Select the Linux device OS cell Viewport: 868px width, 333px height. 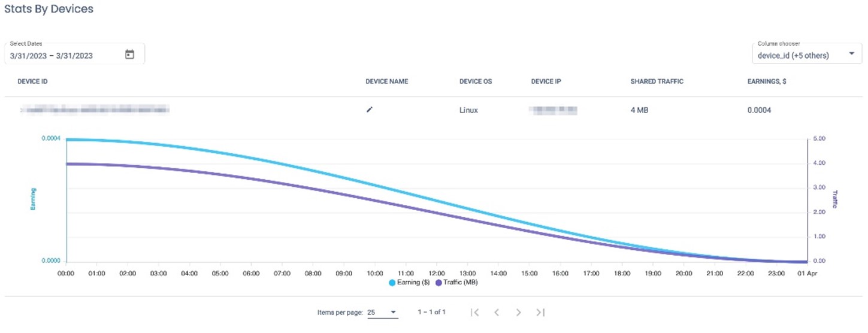click(468, 110)
